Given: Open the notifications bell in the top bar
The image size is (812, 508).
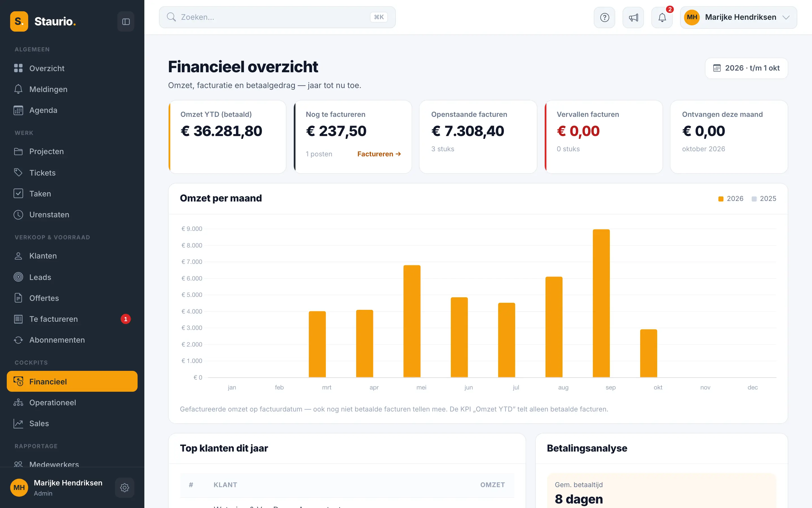Looking at the screenshot, I should (x=662, y=17).
